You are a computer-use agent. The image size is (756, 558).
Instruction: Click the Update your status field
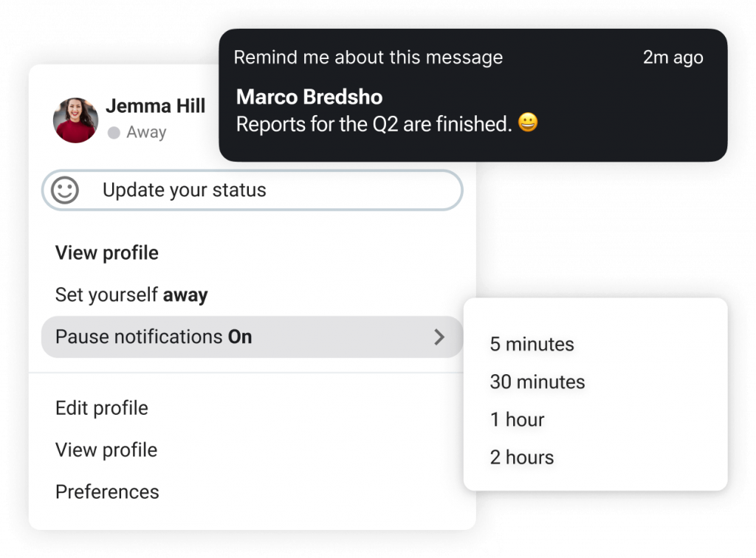tap(252, 190)
